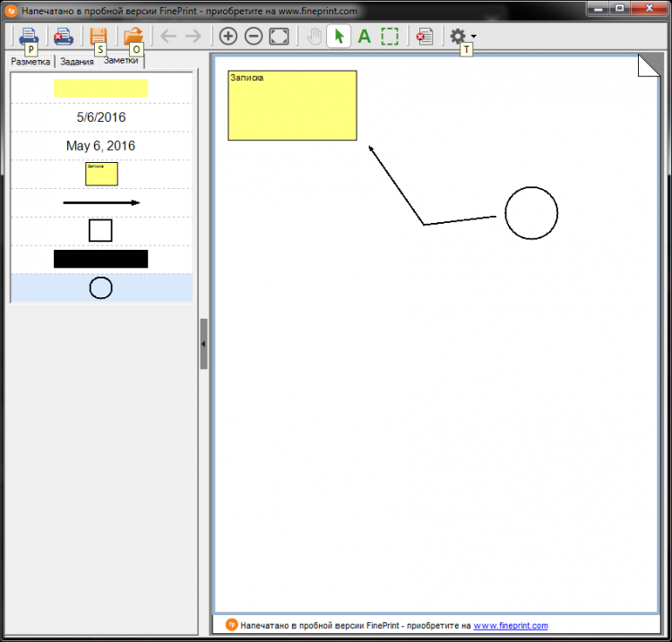
Task: Pick the arrow stamp in notes list
Action: 100,203
